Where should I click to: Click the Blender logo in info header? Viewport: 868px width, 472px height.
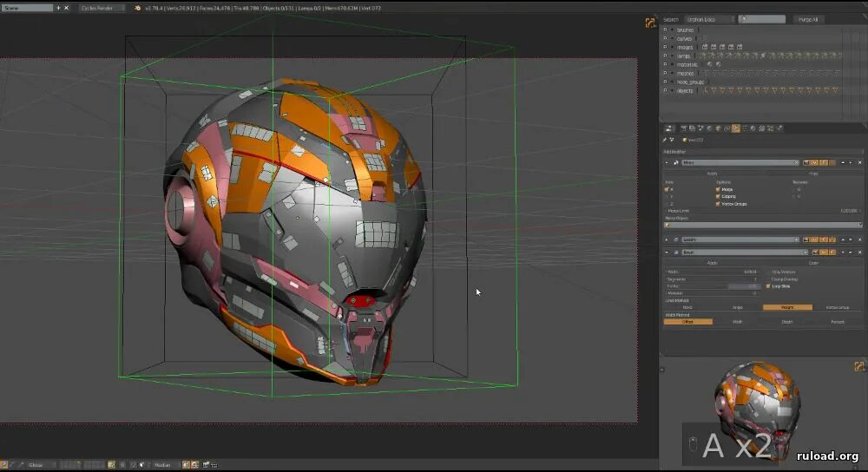click(x=137, y=8)
